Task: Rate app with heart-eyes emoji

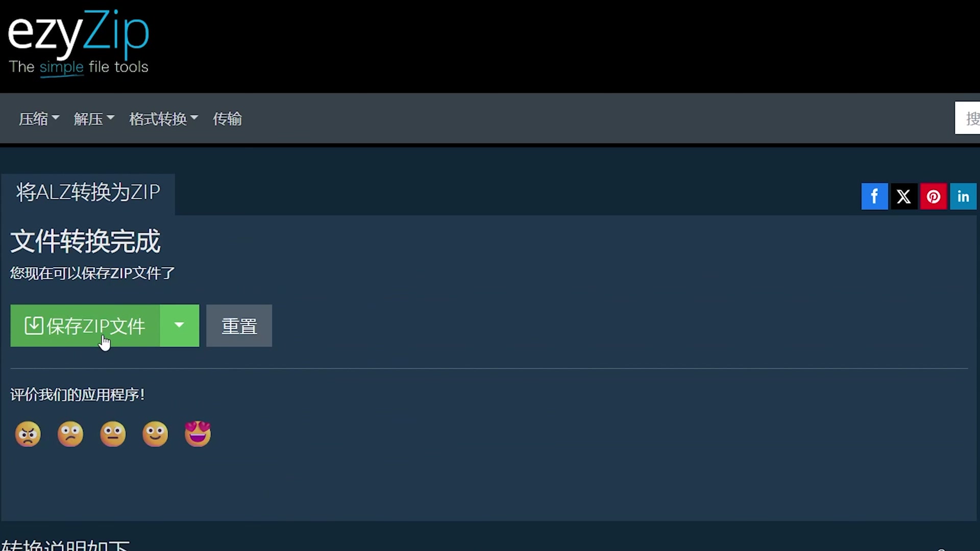Action: coord(198,434)
